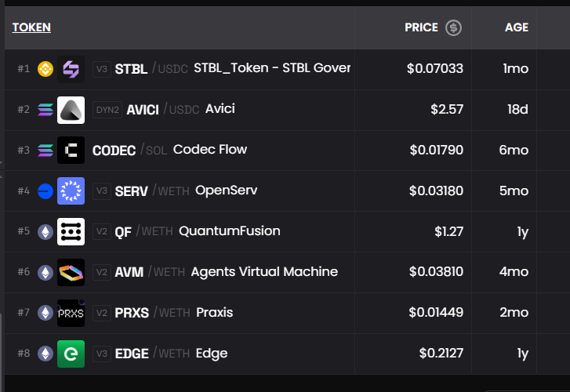Toggle the price currency dollar icon

[x=453, y=27]
